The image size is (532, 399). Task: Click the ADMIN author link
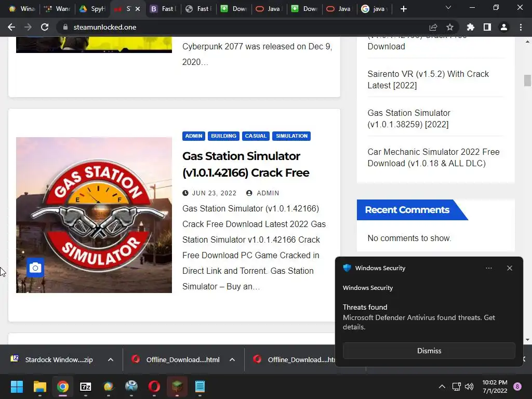click(268, 193)
